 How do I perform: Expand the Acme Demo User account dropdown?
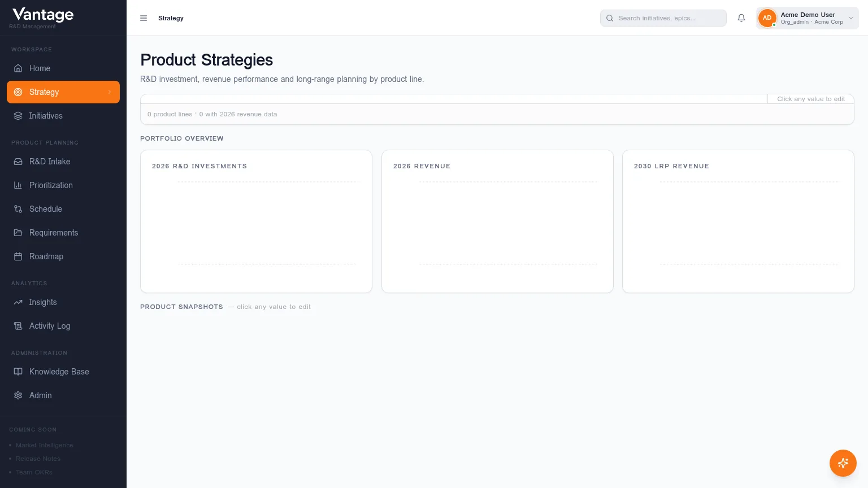pos(851,18)
